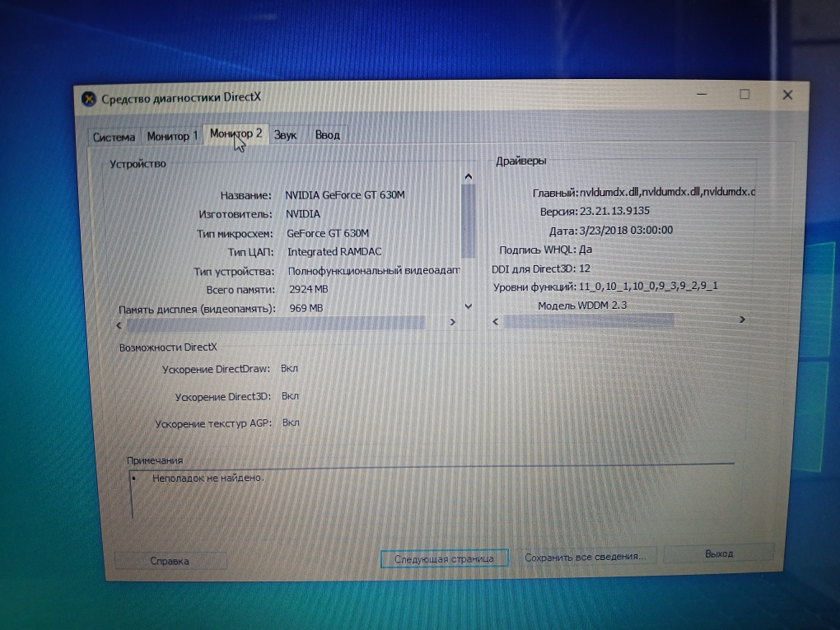Click the drivers list scroll-left arrow
The image size is (840, 630).
(496, 321)
